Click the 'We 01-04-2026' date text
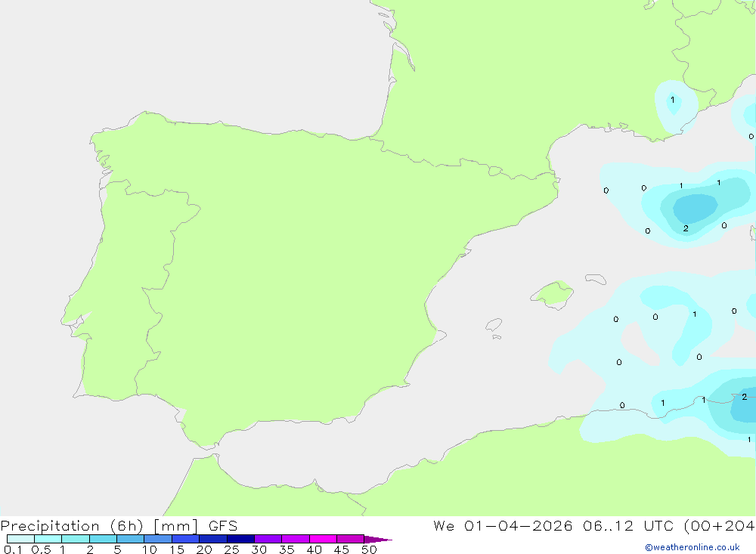Image resolution: width=756 pixels, height=554 pixels. [x=503, y=525]
